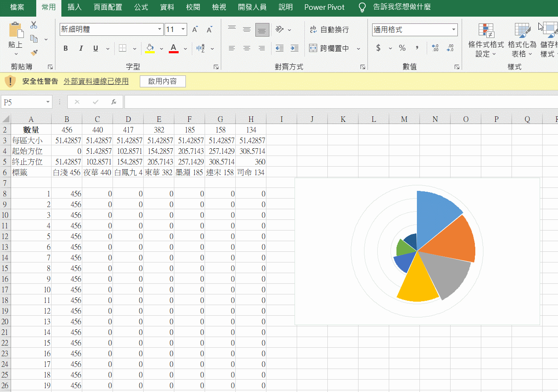
Task: Toggle bold formatting
Action: pyautogui.click(x=66, y=49)
